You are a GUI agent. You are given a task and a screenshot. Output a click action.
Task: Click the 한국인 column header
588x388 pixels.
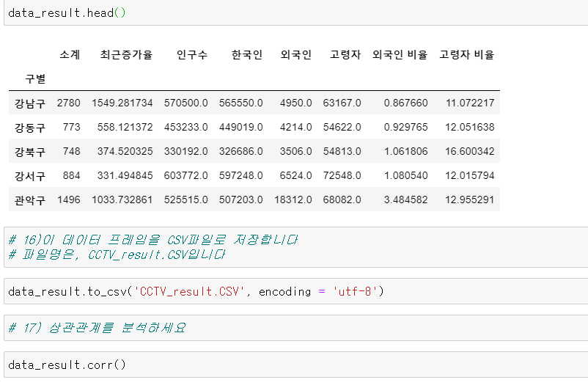click(247, 55)
